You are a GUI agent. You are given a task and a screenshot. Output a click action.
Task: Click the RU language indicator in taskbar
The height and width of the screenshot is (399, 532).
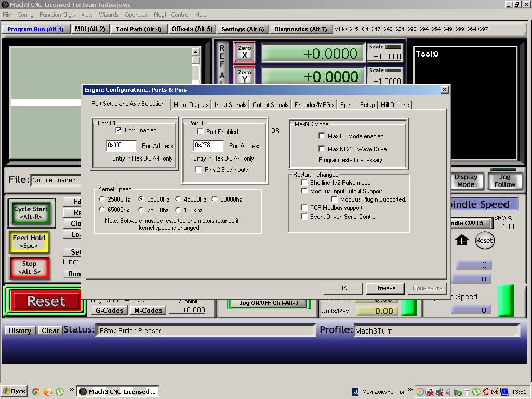(355, 392)
